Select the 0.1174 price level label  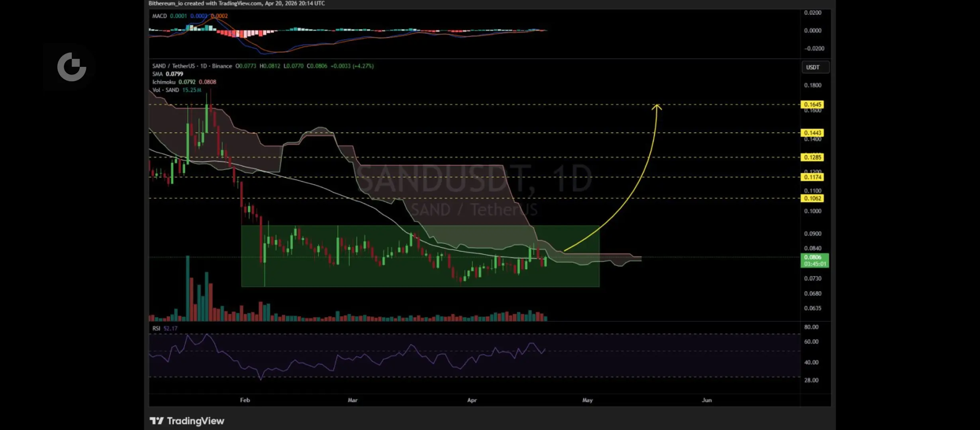pos(812,177)
